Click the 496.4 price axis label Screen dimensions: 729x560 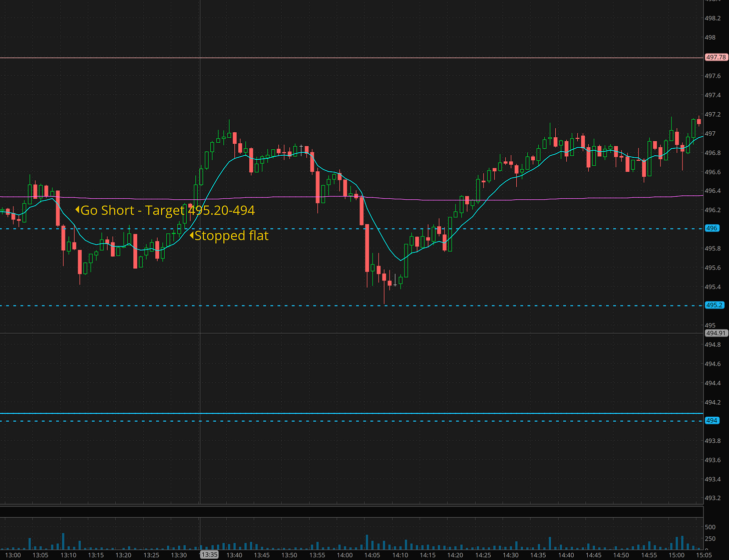712,191
